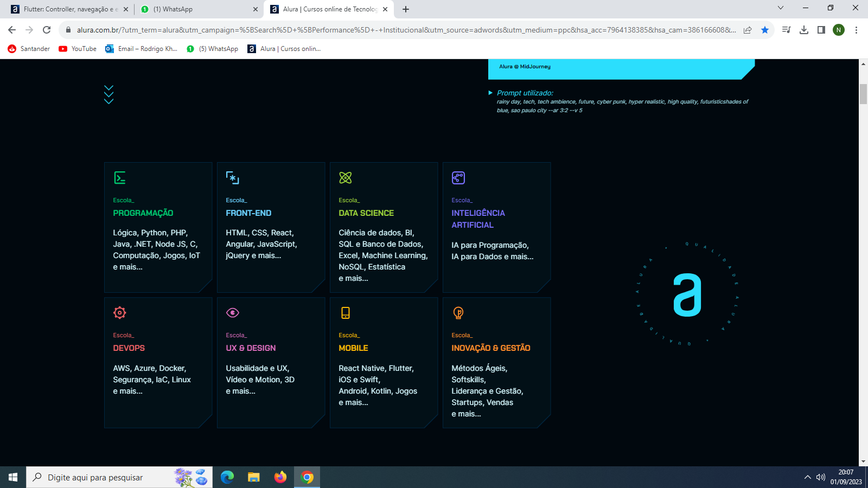Open File Explorer from the taskbar
Viewport: 868px width, 488px height.
254,477
